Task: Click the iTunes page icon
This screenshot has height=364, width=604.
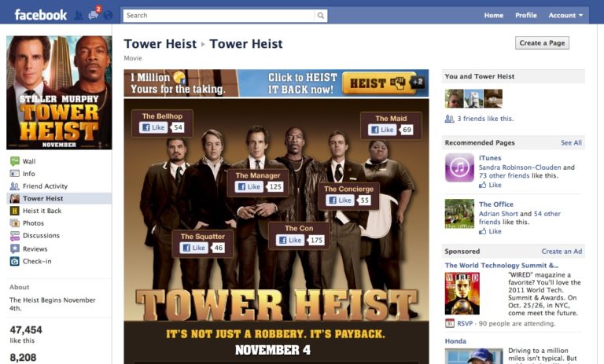Action: pyautogui.click(x=459, y=167)
